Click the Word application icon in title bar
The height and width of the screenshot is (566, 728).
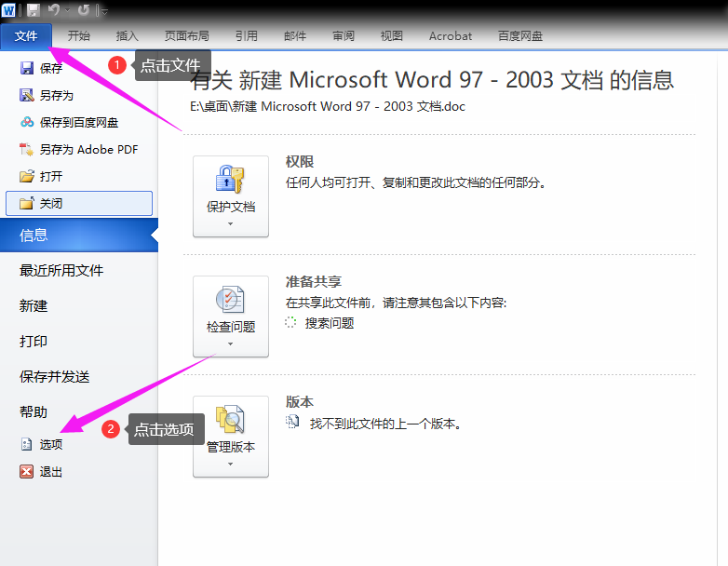(8, 9)
